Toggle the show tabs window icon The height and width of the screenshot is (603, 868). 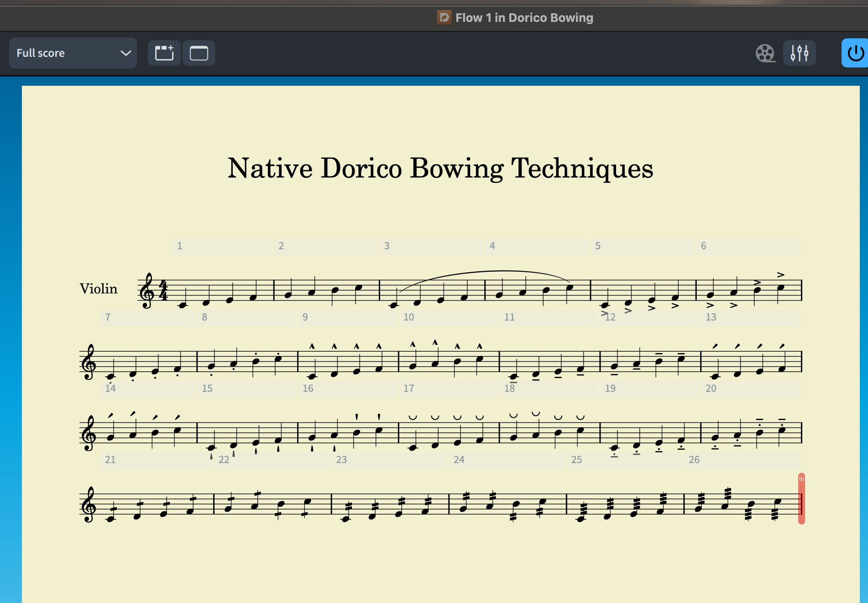[x=199, y=53]
